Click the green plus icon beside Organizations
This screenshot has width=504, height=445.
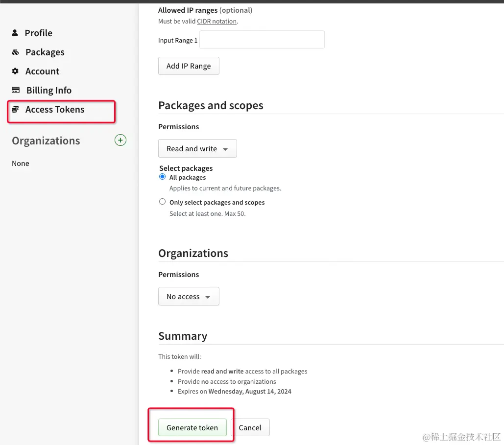click(120, 141)
